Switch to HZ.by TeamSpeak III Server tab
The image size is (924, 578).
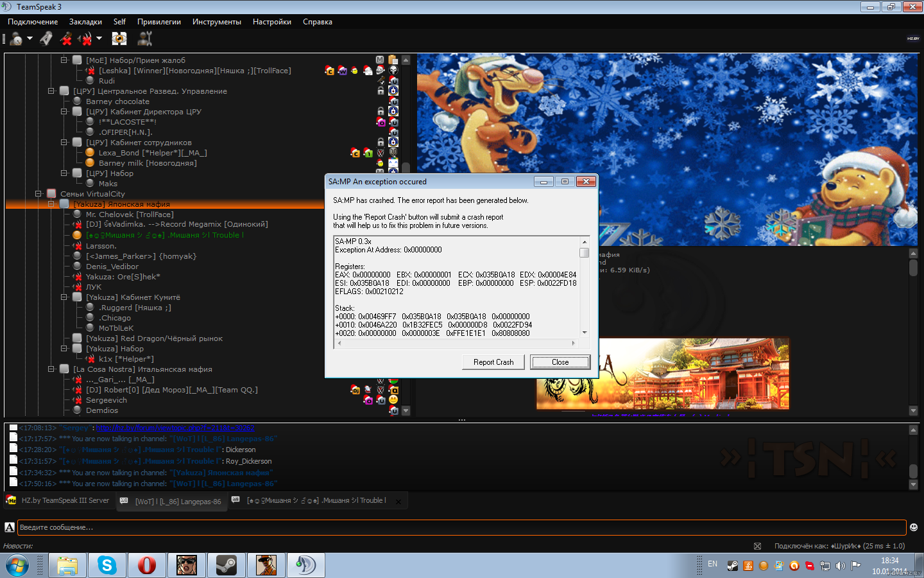point(58,500)
